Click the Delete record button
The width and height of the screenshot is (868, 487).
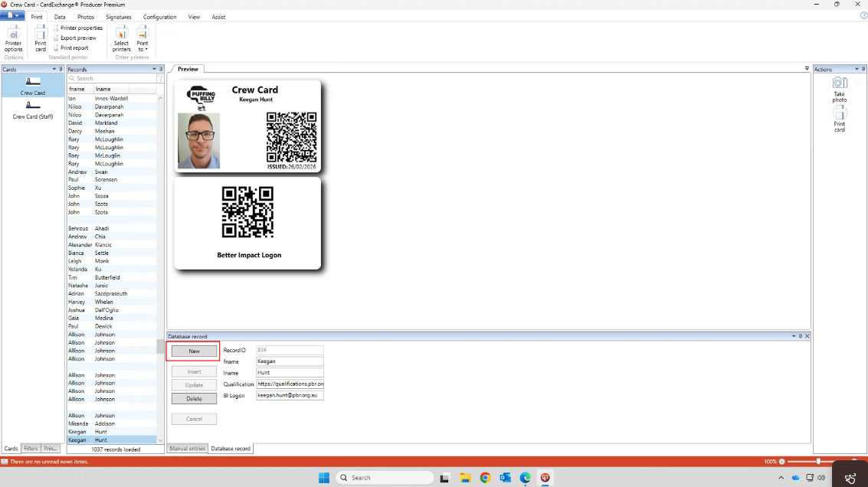tap(194, 399)
